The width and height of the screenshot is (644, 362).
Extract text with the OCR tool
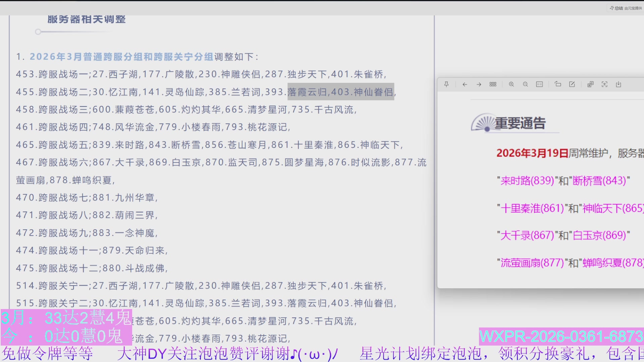pyautogui.click(x=604, y=84)
